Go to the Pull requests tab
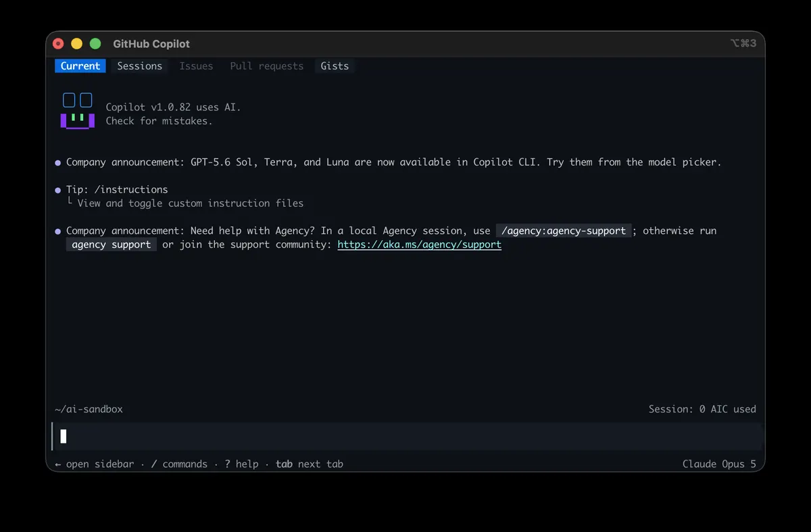811x532 pixels. click(x=266, y=66)
